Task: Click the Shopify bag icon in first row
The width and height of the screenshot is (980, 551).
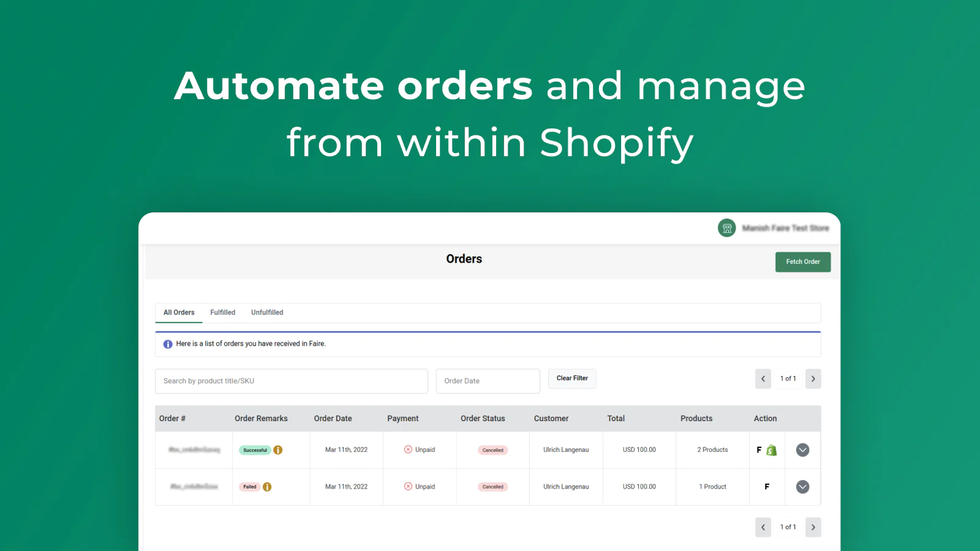Action: [772, 450]
